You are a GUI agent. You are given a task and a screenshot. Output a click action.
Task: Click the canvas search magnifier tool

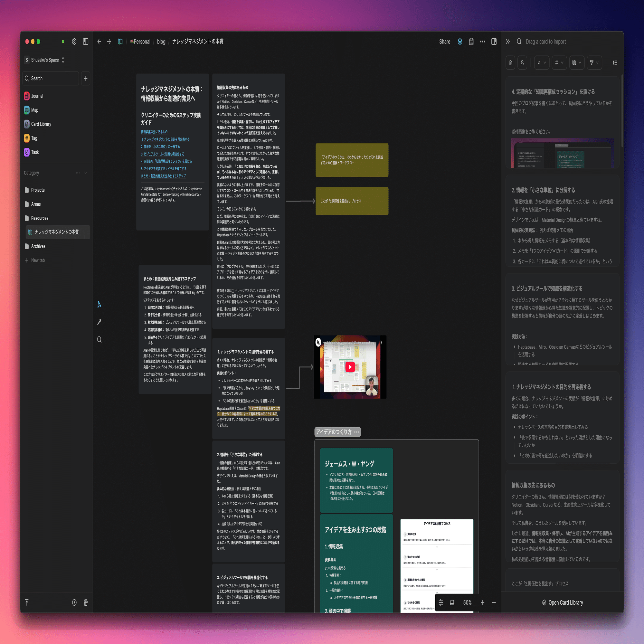coord(99,340)
